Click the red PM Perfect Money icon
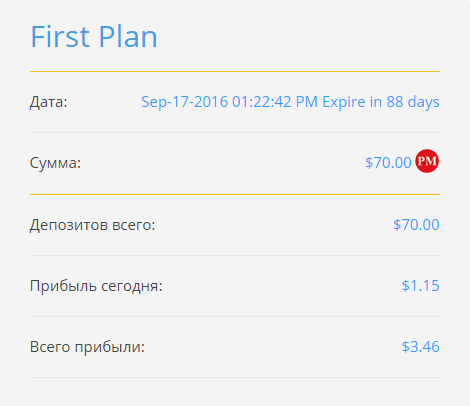The width and height of the screenshot is (470, 406). (x=427, y=161)
